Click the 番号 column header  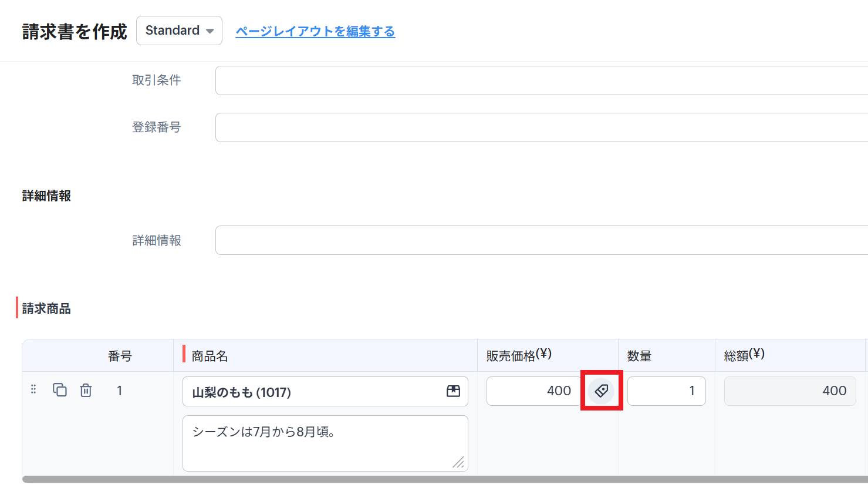click(120, 356)
